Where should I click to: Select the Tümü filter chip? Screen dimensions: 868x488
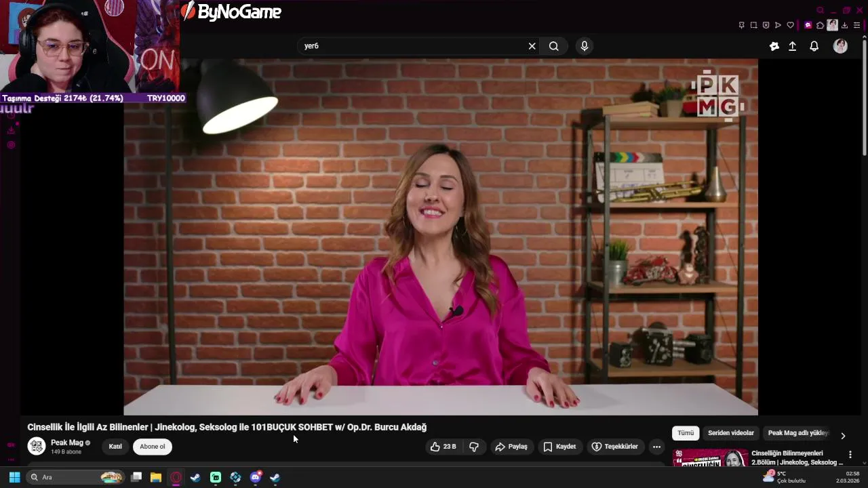[686, 433]
